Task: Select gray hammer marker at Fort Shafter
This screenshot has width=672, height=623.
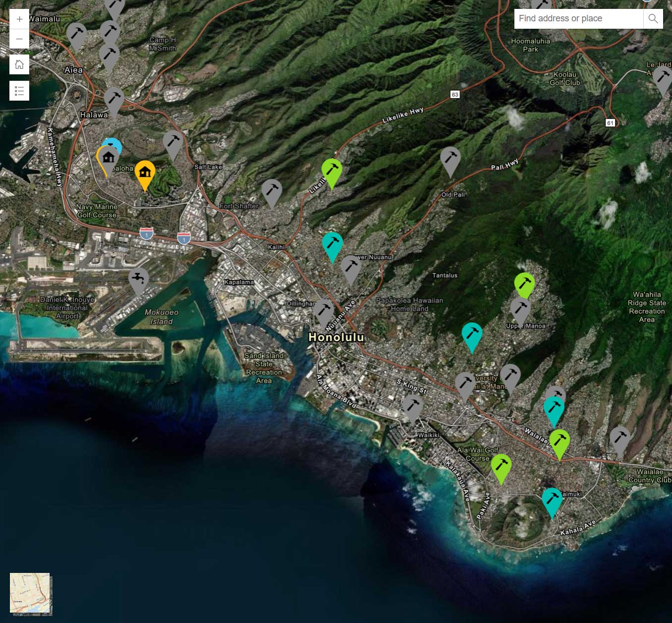Action: click(272, 191)
